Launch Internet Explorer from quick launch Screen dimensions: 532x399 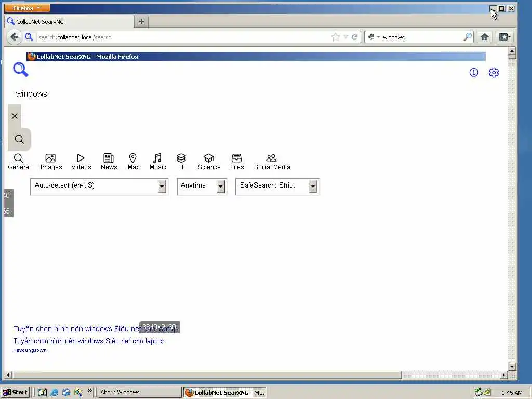[54, 392]
